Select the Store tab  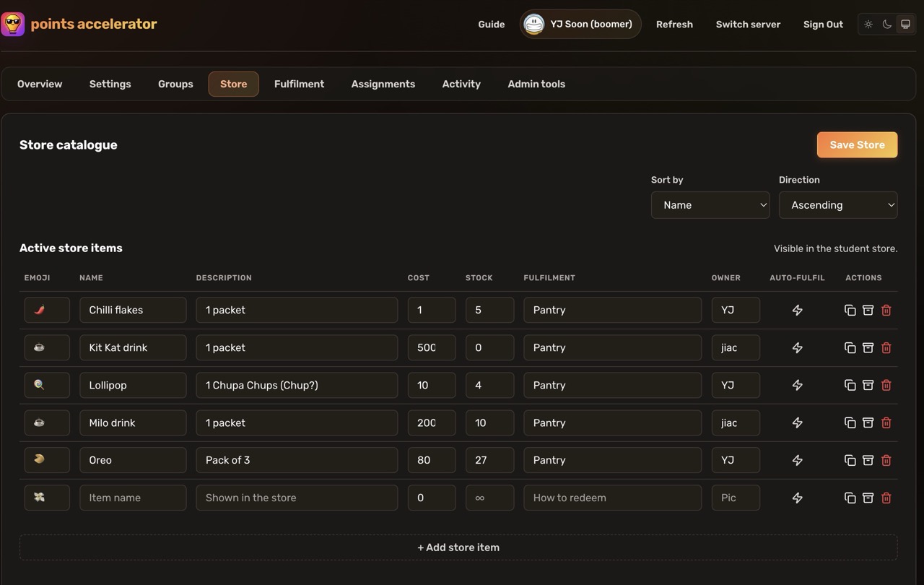234,84
